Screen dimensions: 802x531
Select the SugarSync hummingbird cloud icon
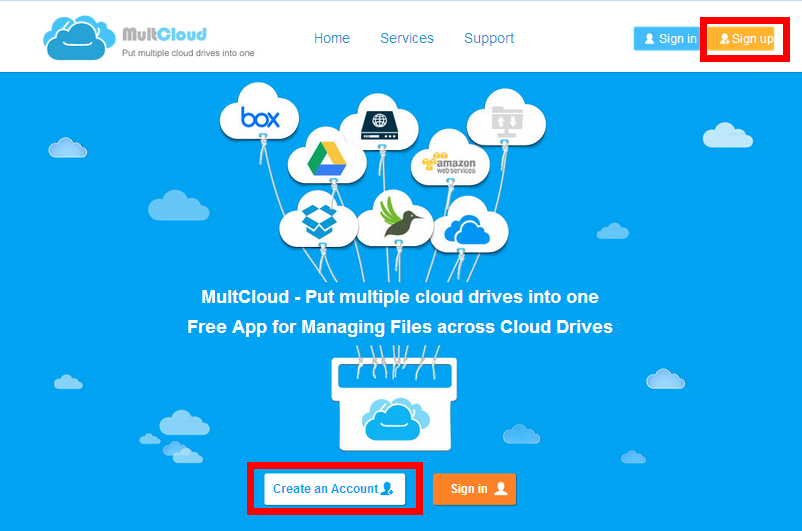pos(395,219)
